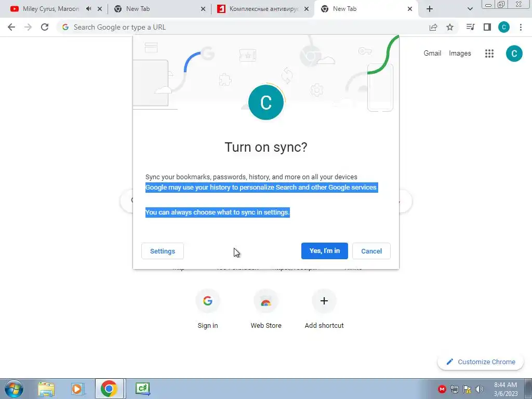This screenshot has height=399, width=532.
Task: Open the network tray icon
Action: coord(454,389)
